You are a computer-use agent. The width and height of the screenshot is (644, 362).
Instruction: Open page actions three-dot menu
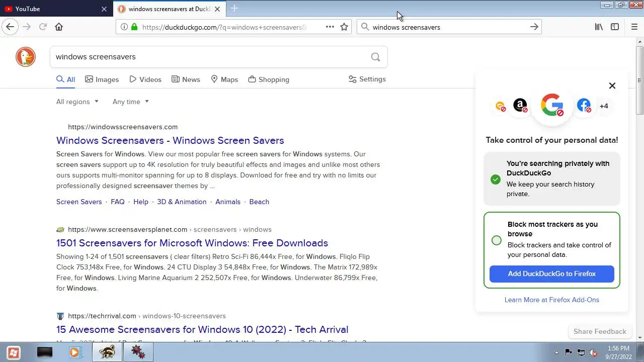point(330,27)
